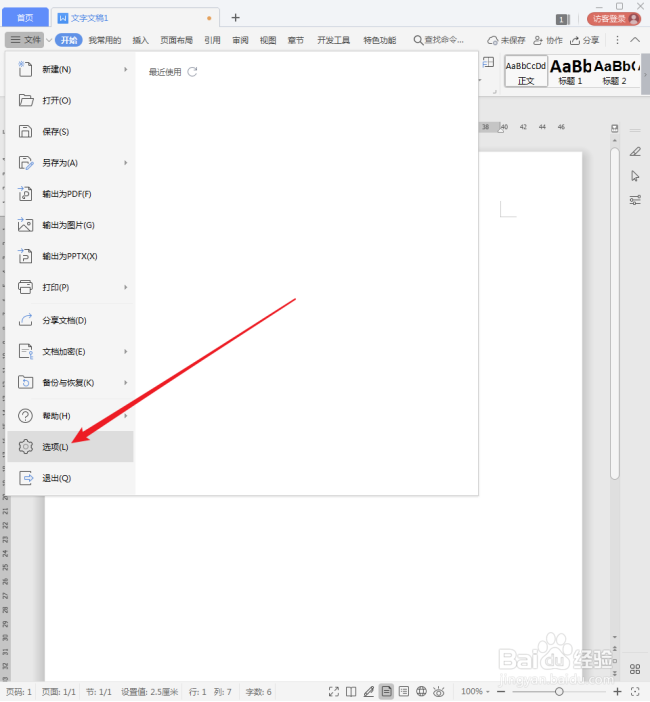
Task: Open 另存为(A) save-as entry
Action: tap(70, 163)
